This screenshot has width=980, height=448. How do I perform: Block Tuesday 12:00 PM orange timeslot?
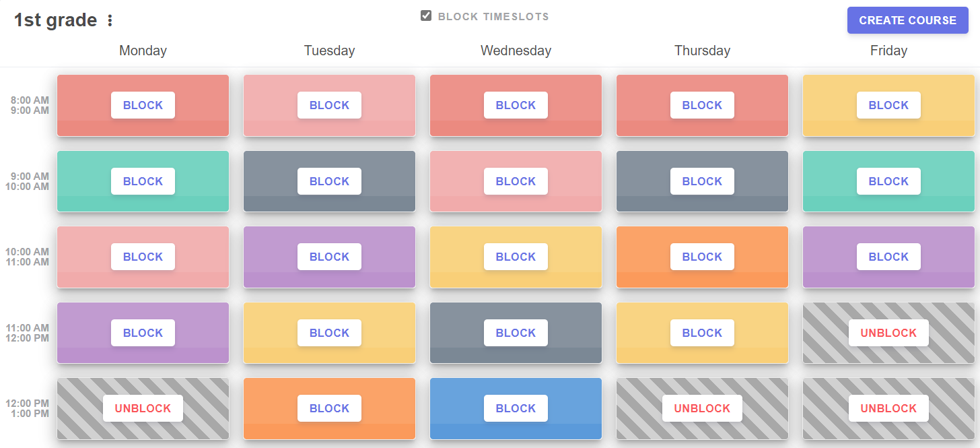tap(329, 408)
